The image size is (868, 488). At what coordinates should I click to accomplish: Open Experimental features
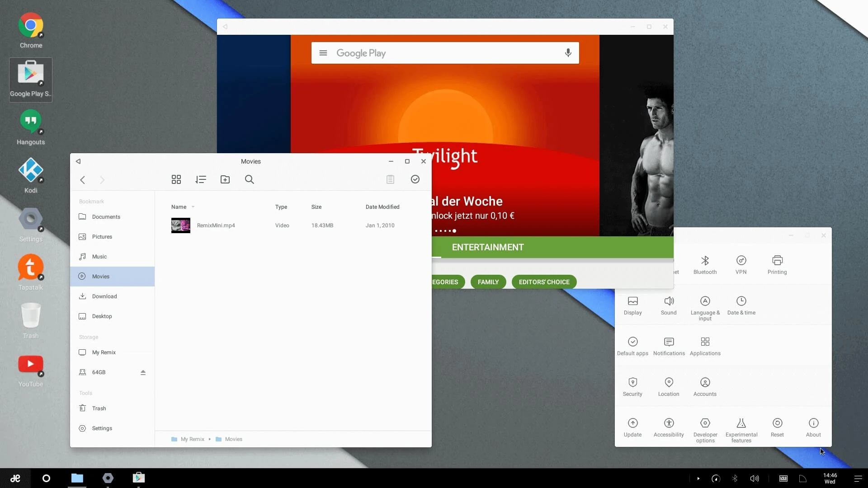click(x=741, y=431)
